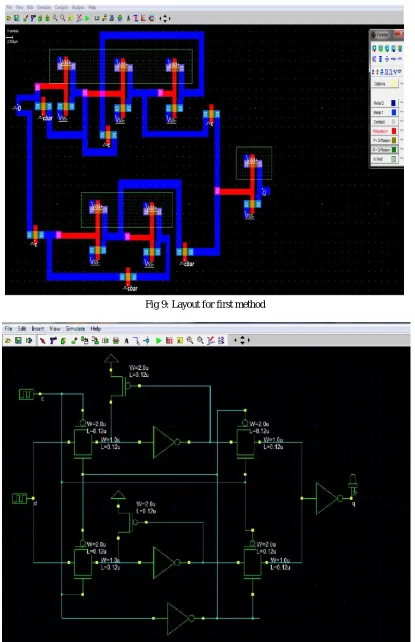
Task: Open Simulate menu in layout editor
Action: (x=44, y=7)
